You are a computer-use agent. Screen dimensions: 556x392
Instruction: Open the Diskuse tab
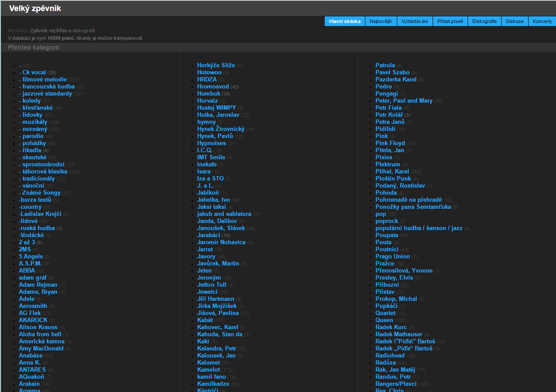(515, 21)
